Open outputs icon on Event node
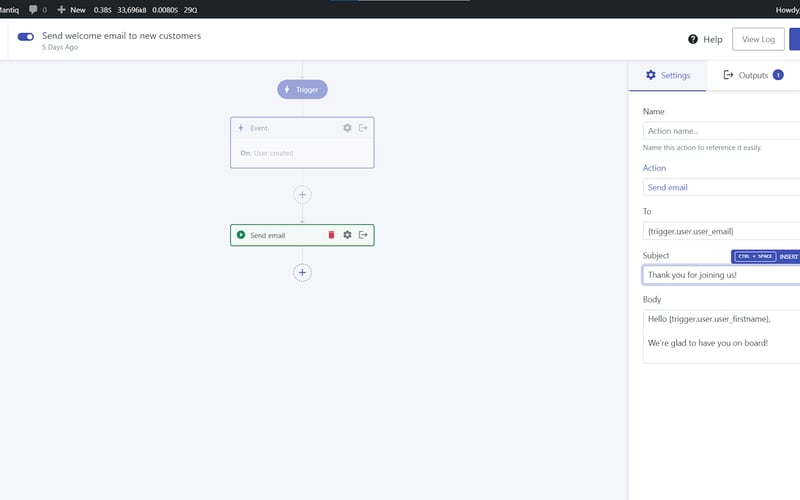The width and height of the screenshot is (800, 500). 363,128
